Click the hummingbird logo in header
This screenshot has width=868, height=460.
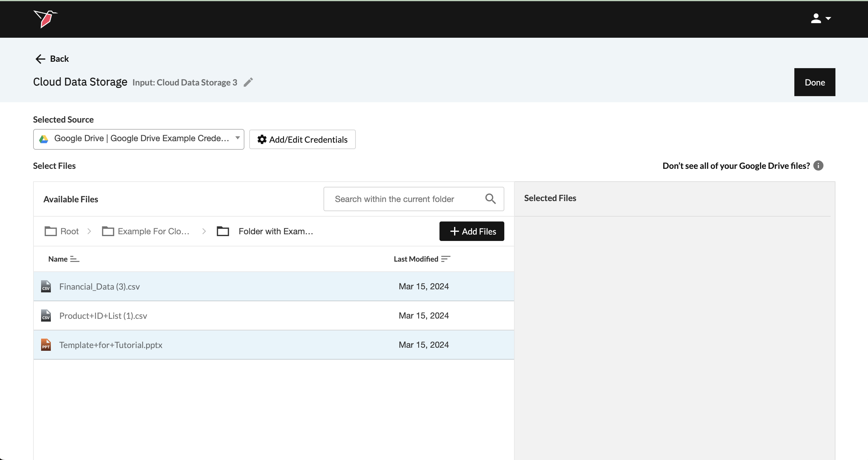[x=45, y=19]
